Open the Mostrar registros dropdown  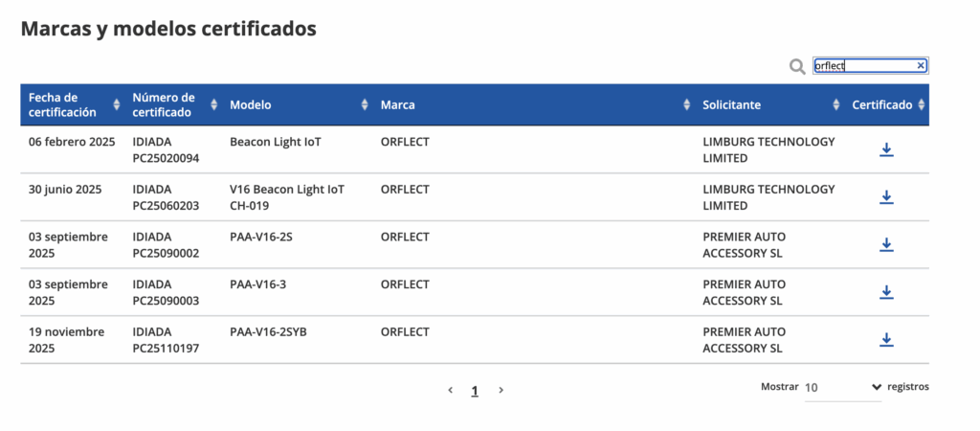click(842, 387)
